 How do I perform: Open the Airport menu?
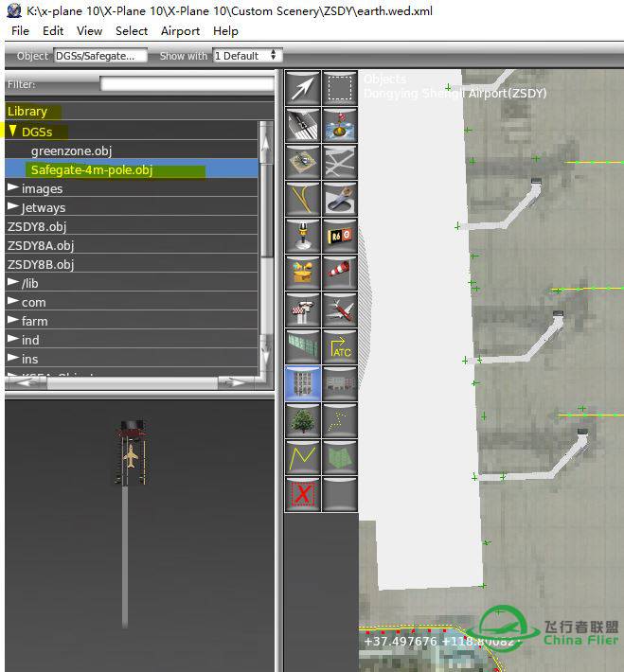[x=180, y=31]
